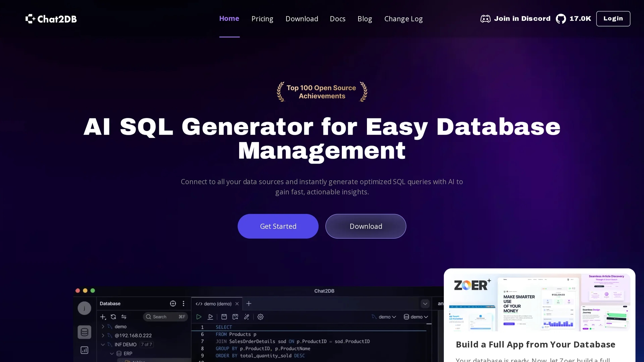
Task: Open the Docs nav item
Action: pos(337,19)
